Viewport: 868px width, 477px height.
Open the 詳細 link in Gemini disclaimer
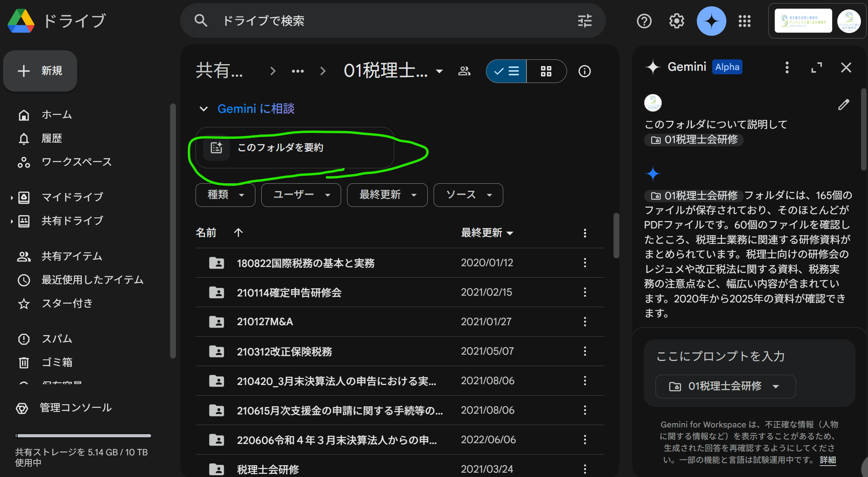828,460
